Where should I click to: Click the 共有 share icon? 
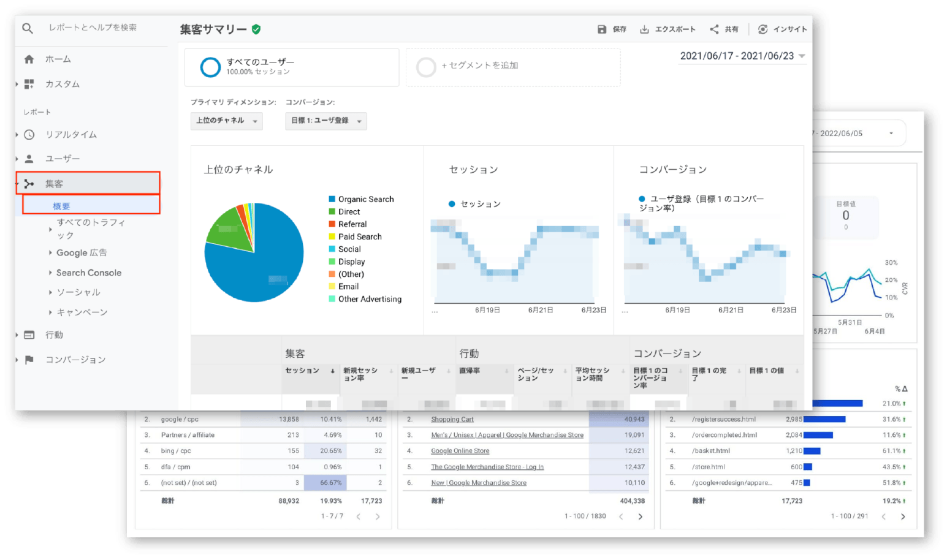click(x=714, y=29)
